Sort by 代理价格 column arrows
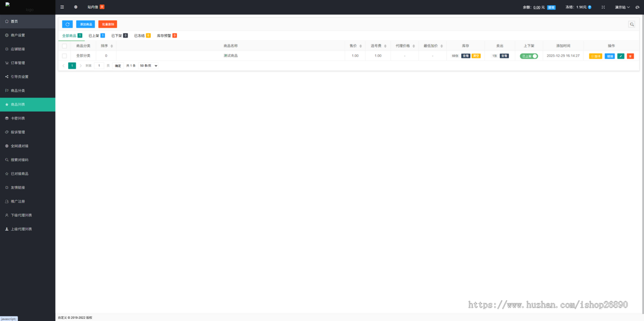This screenshot has width=644, height=321. [414, 46]
